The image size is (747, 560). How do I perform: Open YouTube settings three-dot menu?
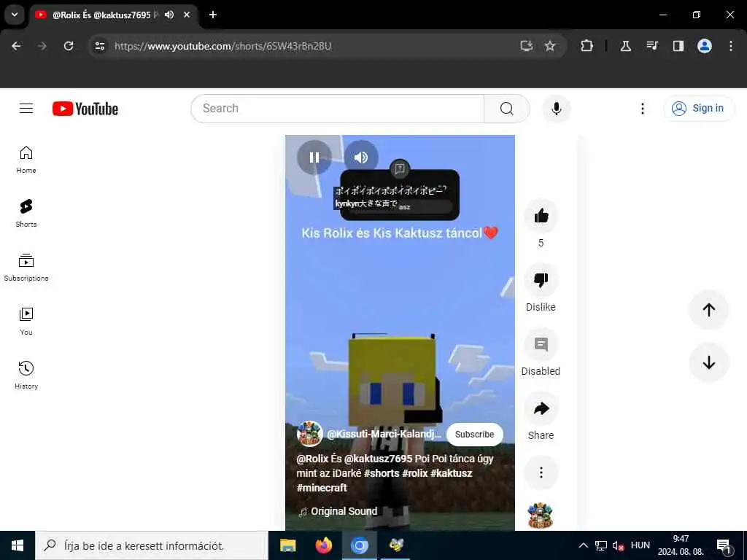[x=643, y=109]
